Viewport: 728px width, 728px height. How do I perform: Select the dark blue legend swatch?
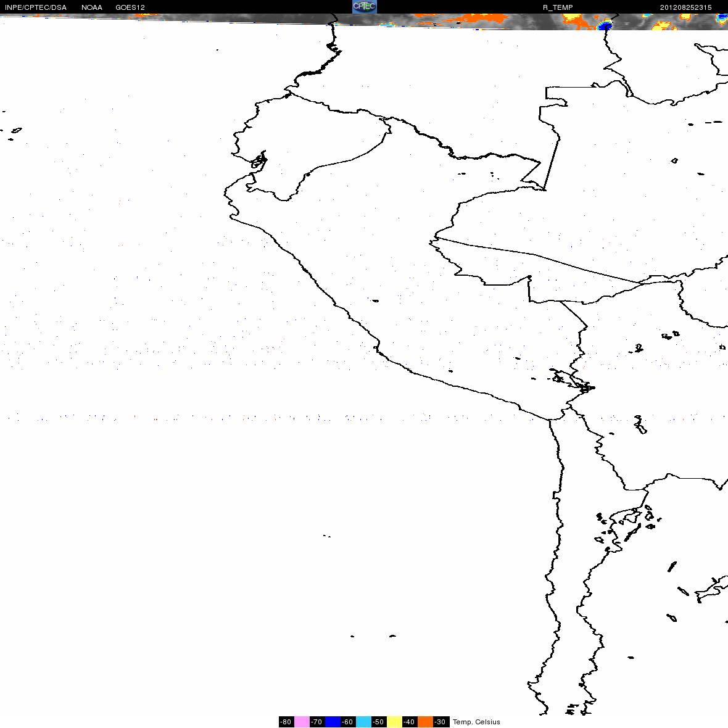point(333,721)
